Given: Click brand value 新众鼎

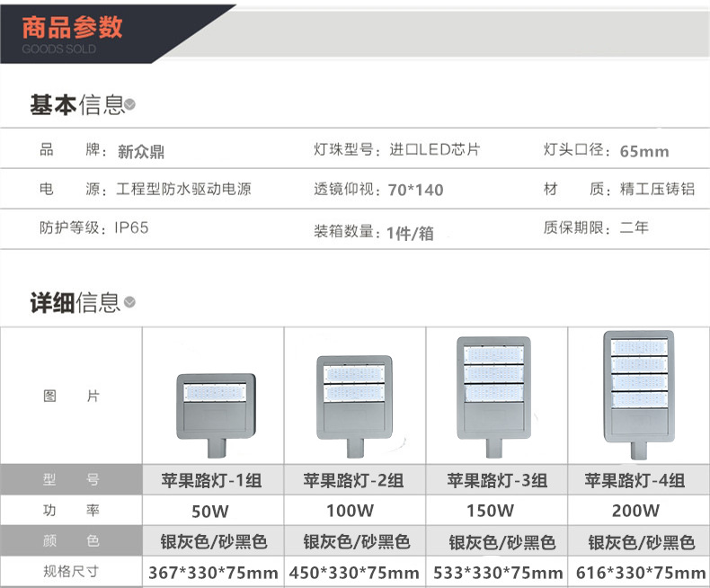Looking at the screenshot, I should 141,151.
